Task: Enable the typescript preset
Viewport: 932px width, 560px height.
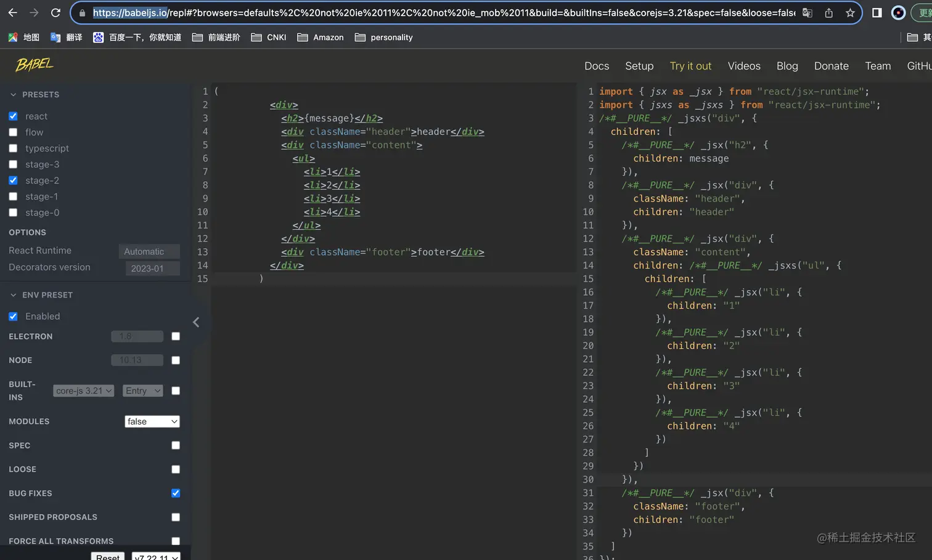Action: click(13, 148)
